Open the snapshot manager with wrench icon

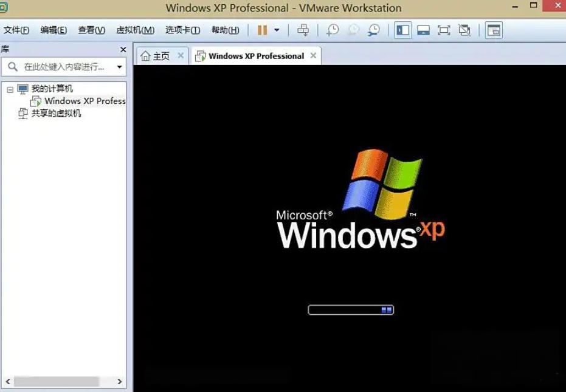point(373,30)
